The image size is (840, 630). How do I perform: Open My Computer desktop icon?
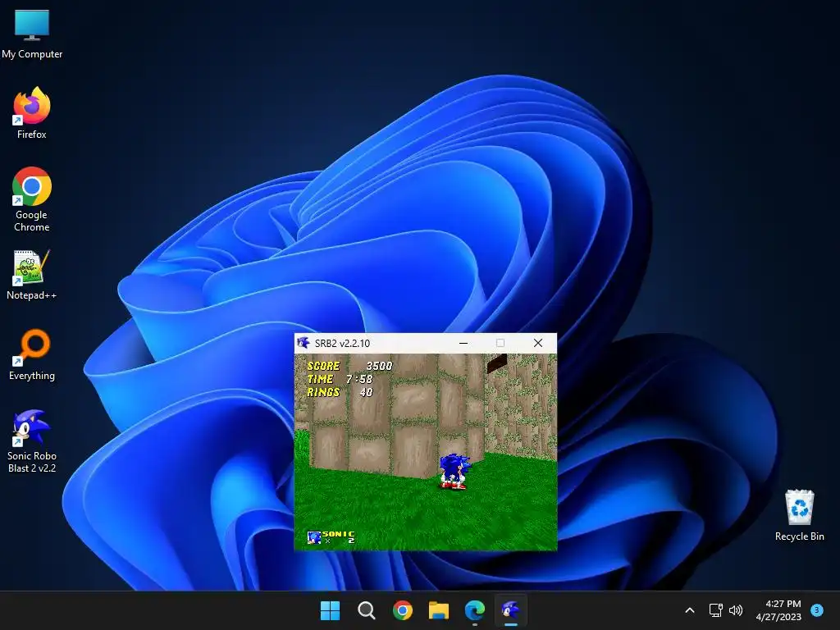pyautogui.click(x=32, y=34)
